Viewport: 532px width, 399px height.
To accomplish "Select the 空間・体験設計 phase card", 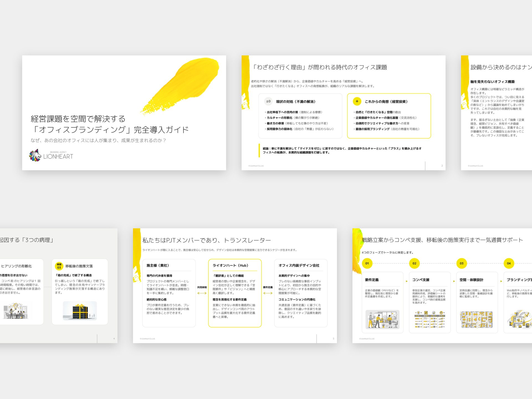I will coord(477,302).
